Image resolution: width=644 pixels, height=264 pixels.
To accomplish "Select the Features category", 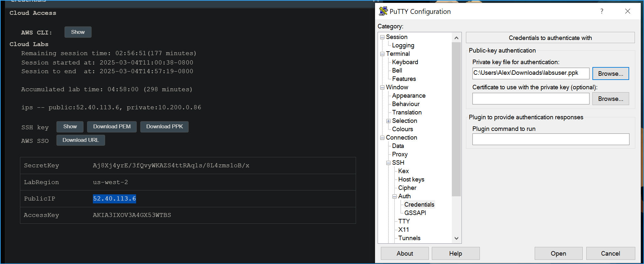I will [x=404, y=79].
